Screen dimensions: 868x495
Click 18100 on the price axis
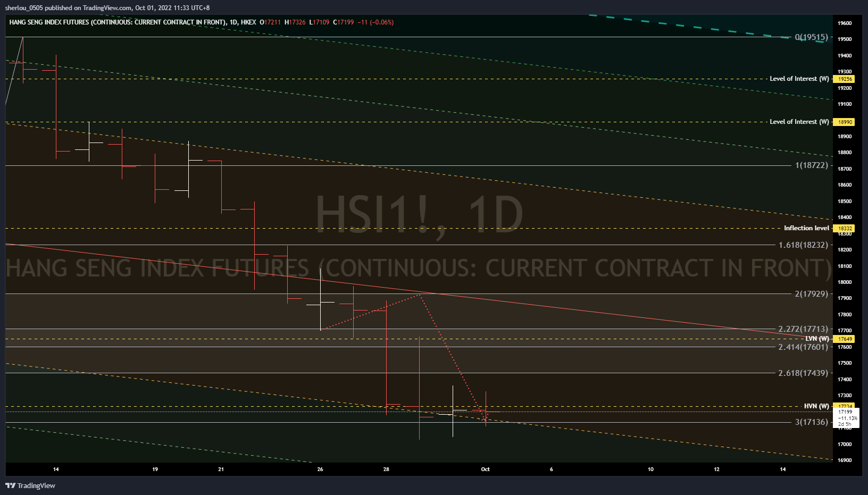[845, 266]
